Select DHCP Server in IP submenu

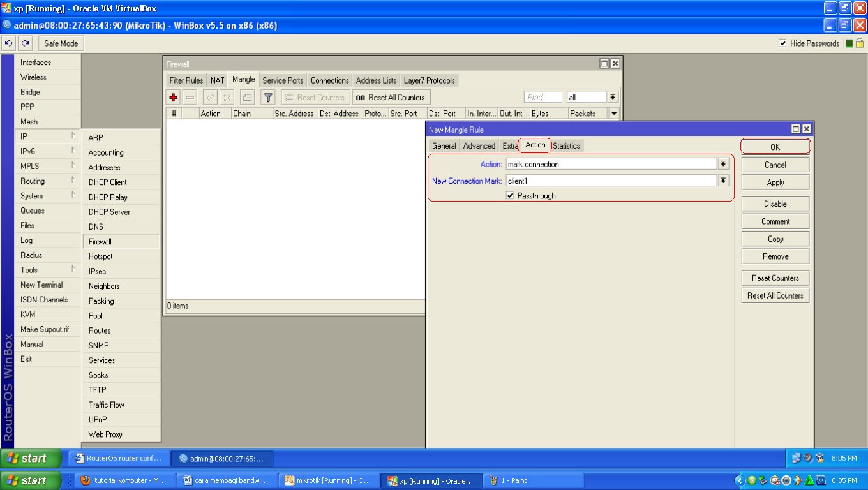coord(121,212)
